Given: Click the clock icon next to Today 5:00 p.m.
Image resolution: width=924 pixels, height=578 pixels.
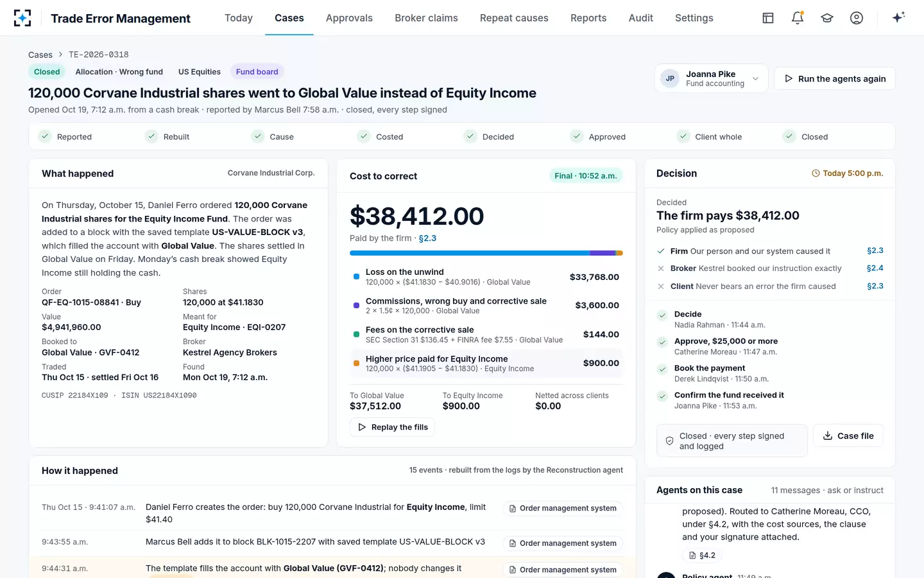Looking at the screenshot, I should [816, 173].
